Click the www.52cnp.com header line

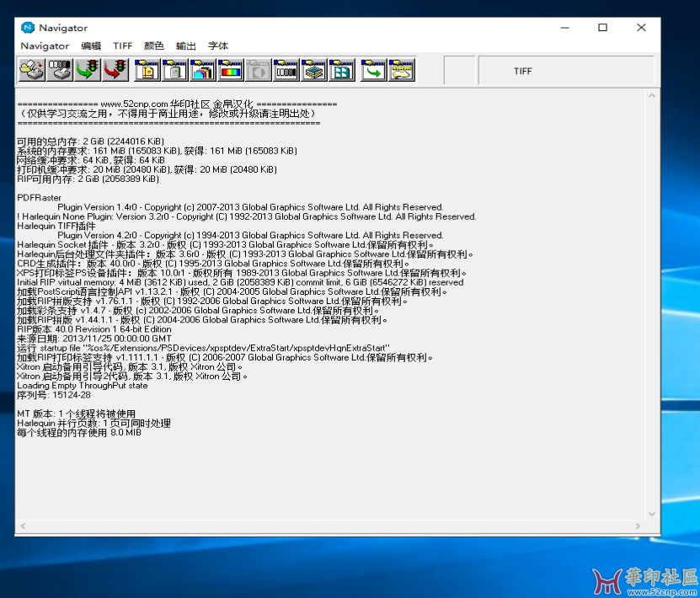177,104
